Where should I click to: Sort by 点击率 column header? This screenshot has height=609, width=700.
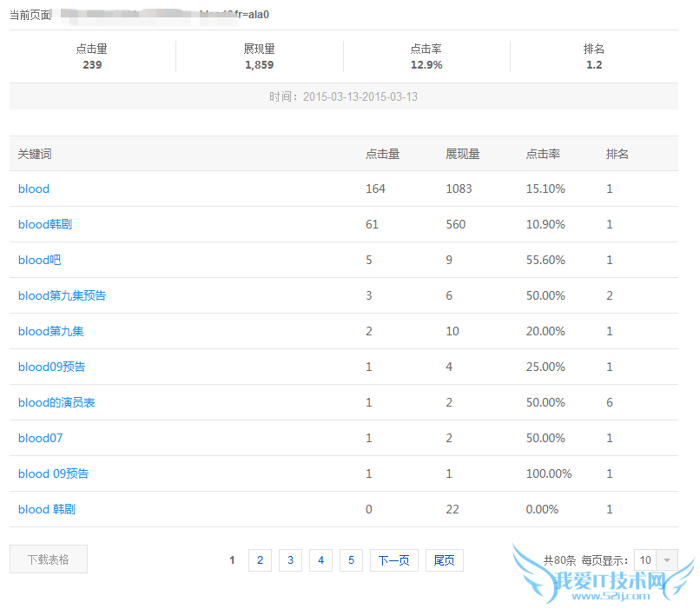pos(543,154)
